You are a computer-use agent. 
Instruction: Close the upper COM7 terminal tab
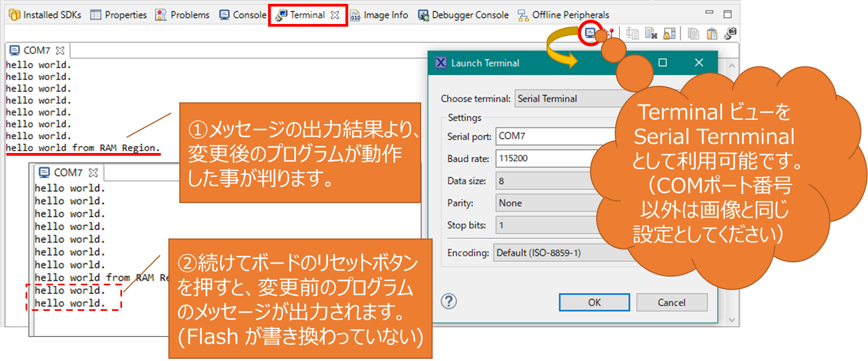[x=60, y=51]
